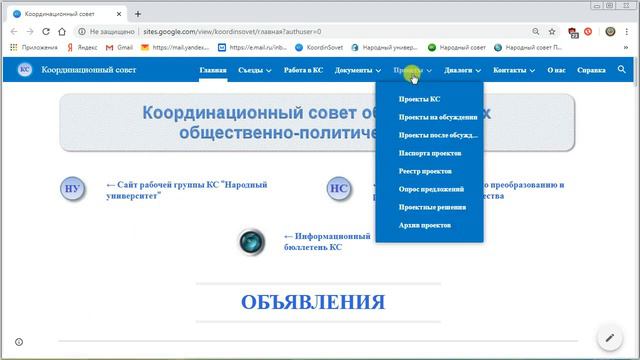The image size is (640, 360).
Task: Open the Народный универ... bookmark
Action: point(384,47)
